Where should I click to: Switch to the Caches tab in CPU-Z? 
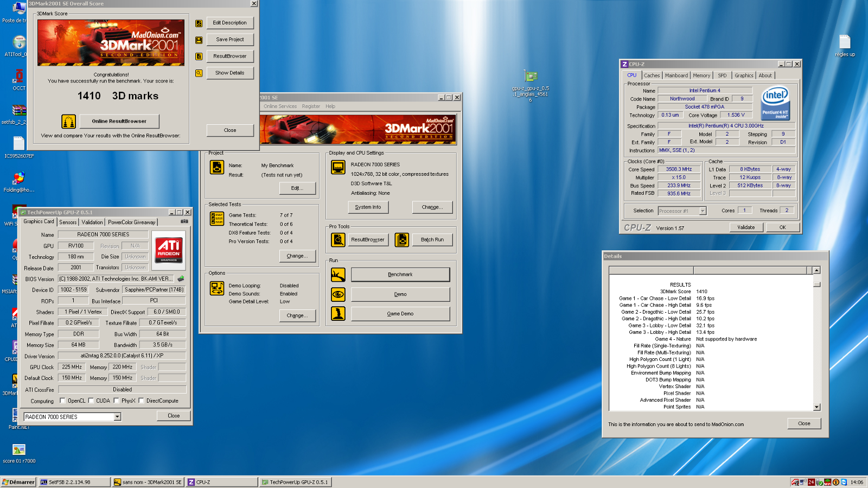click(x=652, y=75)
